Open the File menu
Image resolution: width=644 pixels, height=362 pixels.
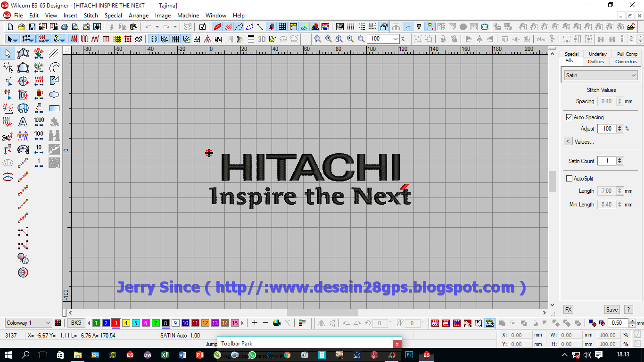(x=18, y=15)
